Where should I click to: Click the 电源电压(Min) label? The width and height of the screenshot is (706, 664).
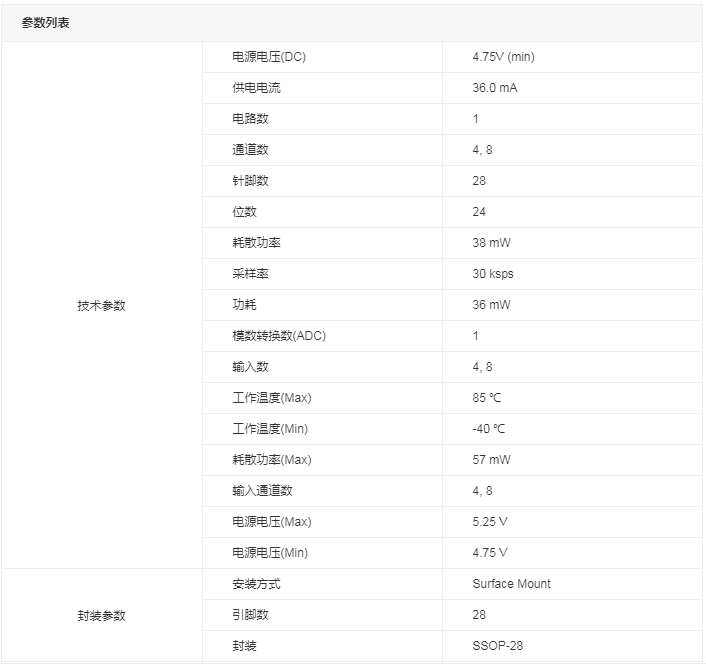(270, 553)
